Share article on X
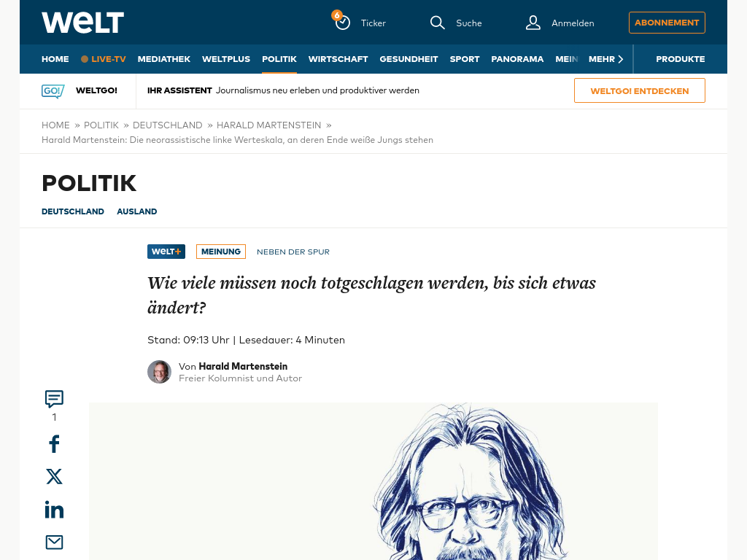 (x=54, y=476)
